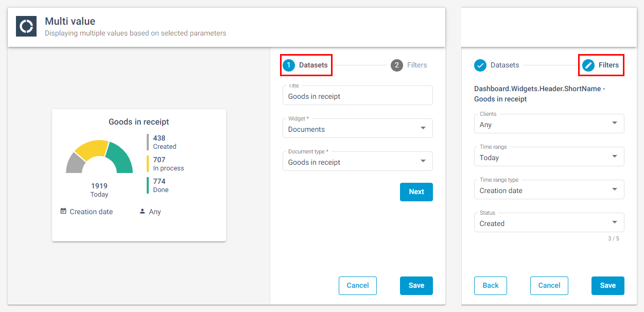Open the Widget dropdown showing Documents
This screenshot has height=312, width=644.
tap(357, 129)
